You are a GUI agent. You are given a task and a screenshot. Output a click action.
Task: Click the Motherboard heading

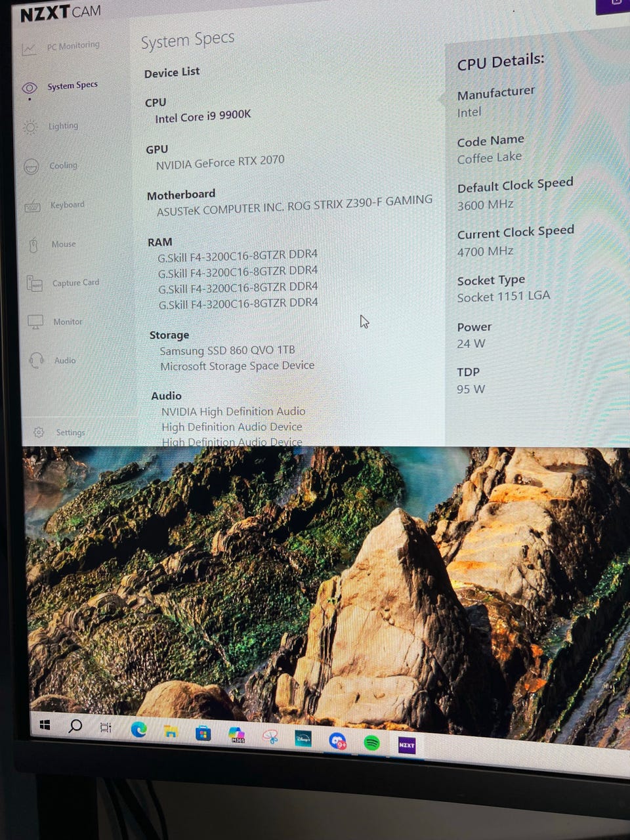pos(181,195)
